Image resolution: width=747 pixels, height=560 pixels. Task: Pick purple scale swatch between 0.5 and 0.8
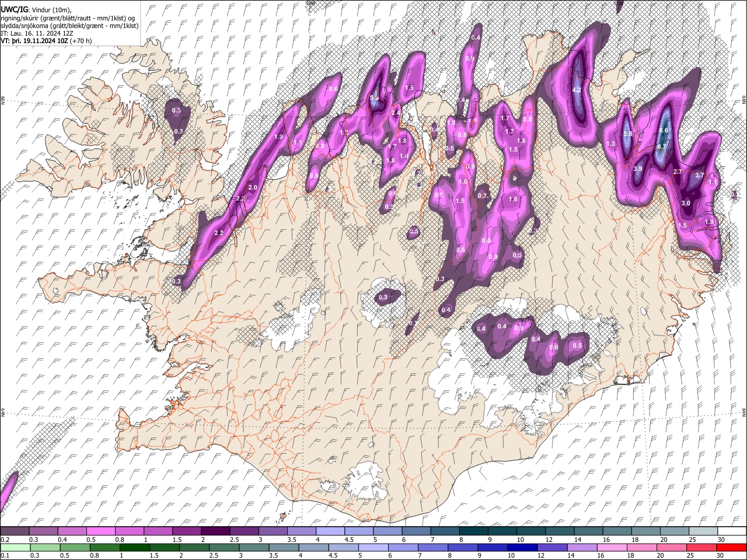(x=101, y=531)
